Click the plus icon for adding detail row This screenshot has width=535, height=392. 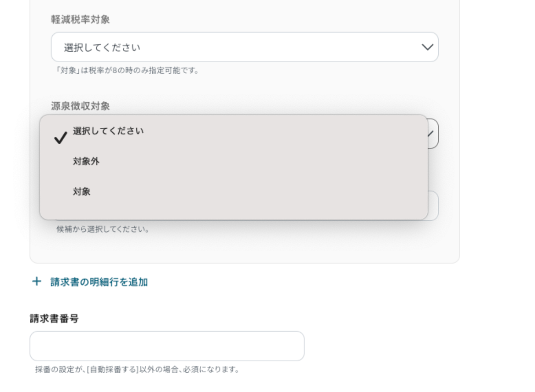coord(37,282)
